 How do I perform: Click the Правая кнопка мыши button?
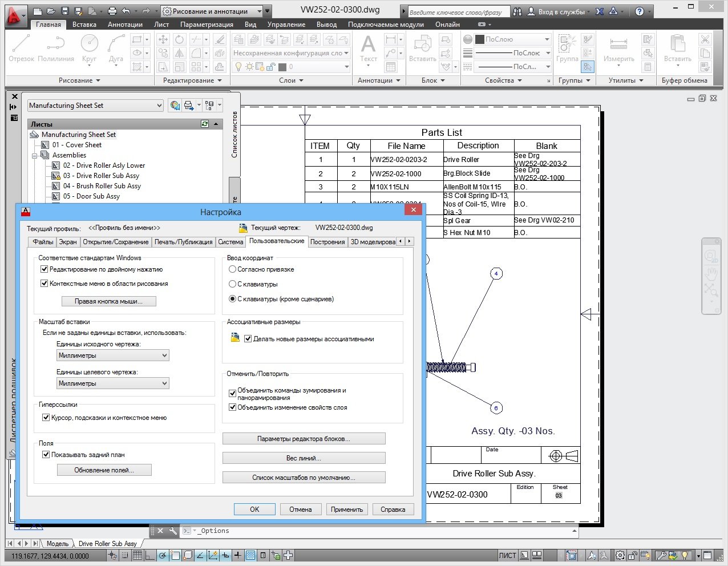click(x=108, y=301)
